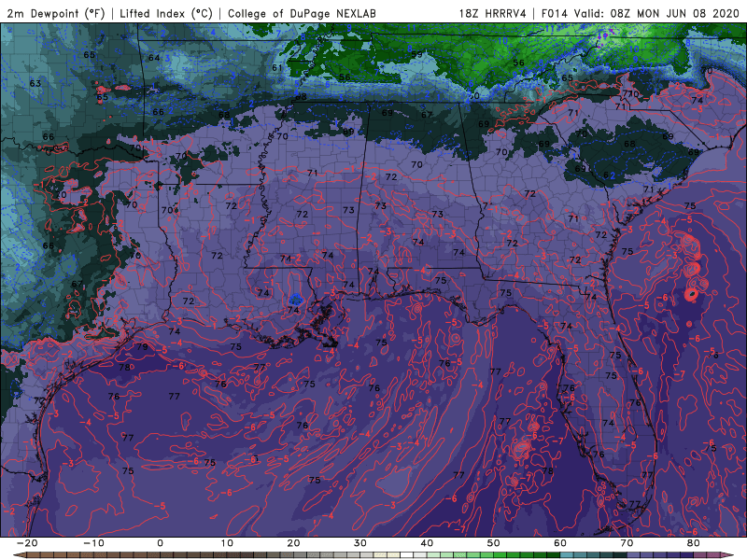Click the '10' color scale label
Image resolution: width=747 pixels, height=560 pixels.
(x=227, y=543)
